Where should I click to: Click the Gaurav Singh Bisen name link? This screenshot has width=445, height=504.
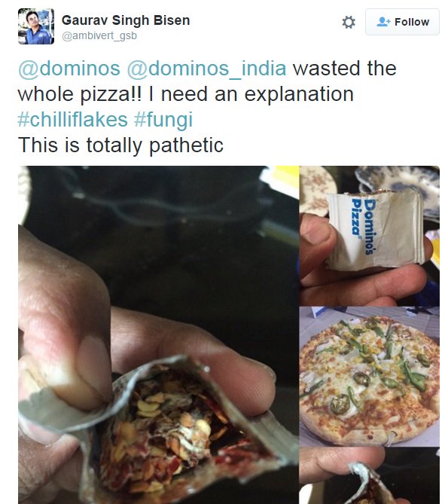[126, 20]
